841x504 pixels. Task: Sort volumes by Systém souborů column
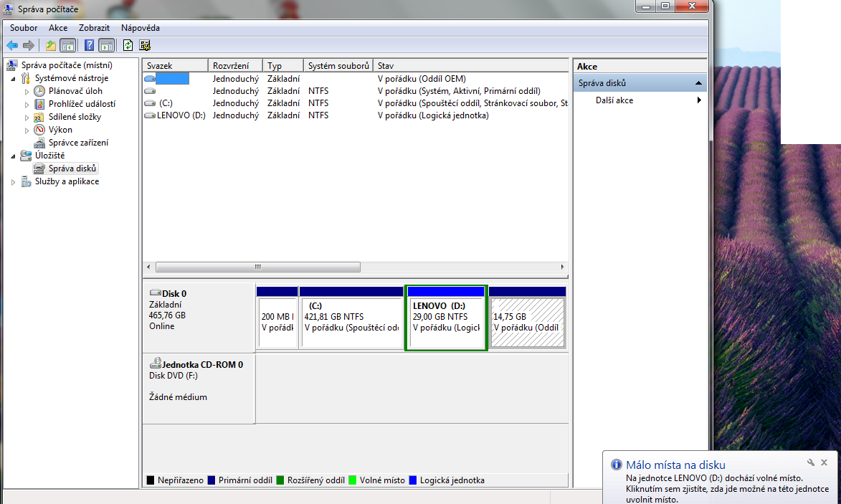338,66
